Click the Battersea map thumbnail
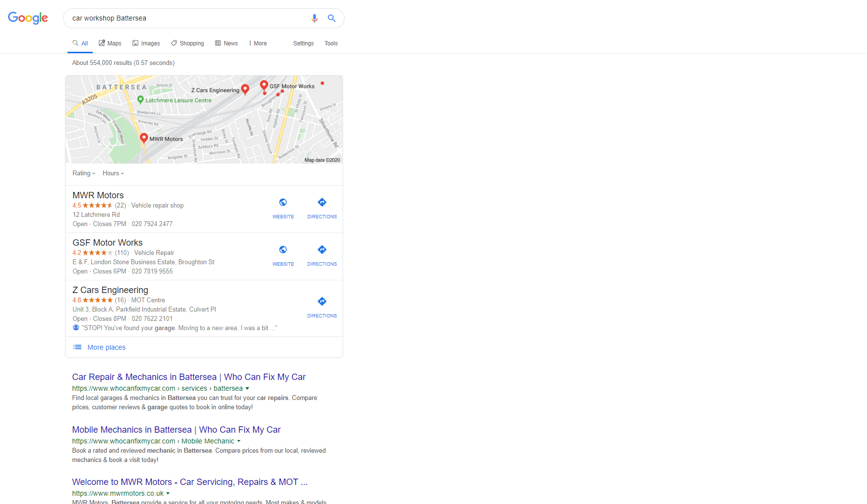The width and height of the screenshot is (867, 504). 204,120
